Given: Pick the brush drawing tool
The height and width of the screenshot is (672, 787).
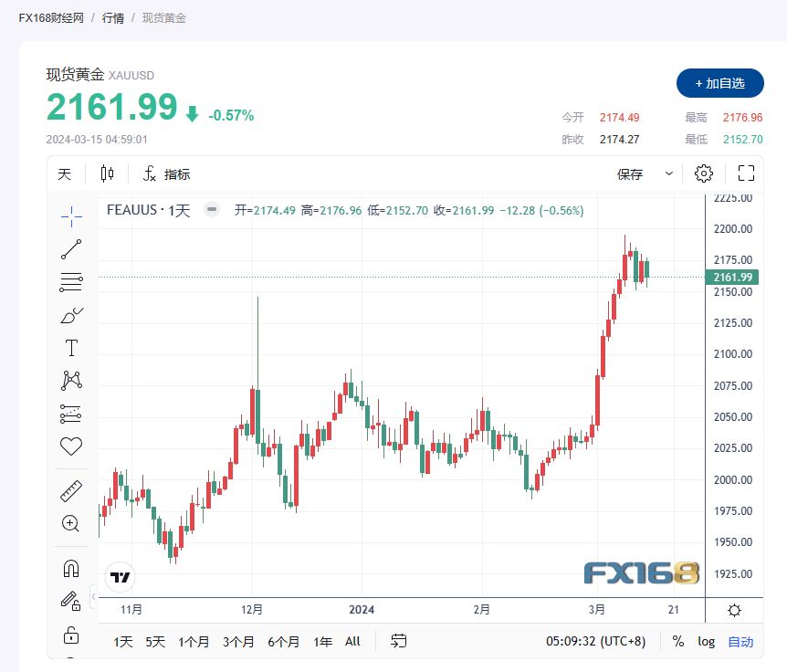Looking at the screenshot, I should [71, 314].
